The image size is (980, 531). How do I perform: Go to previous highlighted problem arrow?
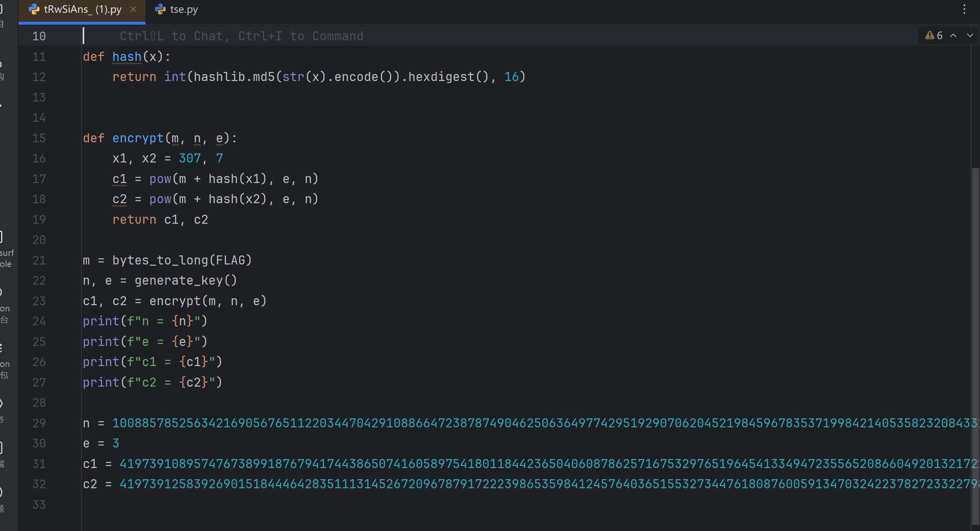953,36
